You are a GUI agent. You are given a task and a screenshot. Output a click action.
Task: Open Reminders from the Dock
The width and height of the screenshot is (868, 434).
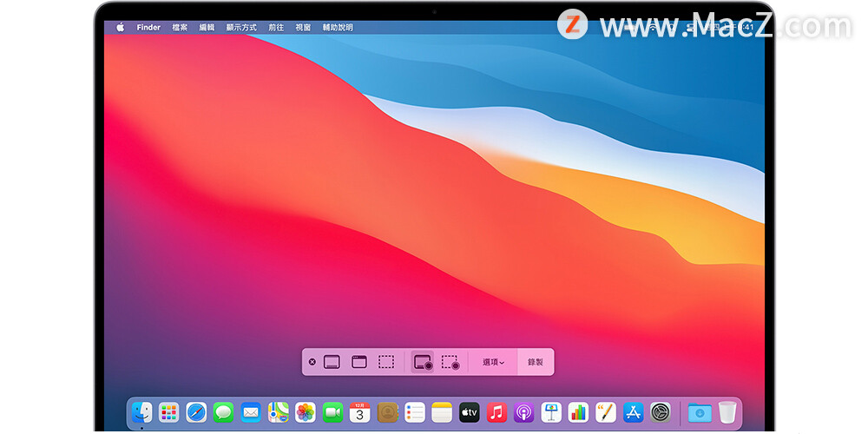[415, 412]
